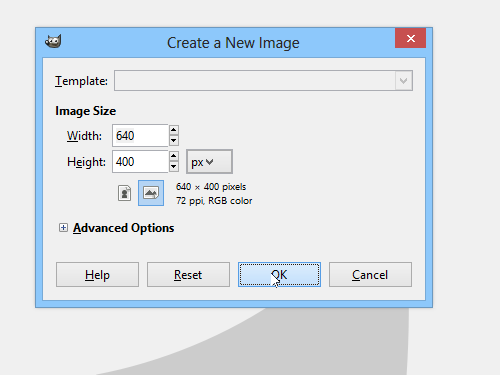The width and height of the screenshot is (500, 375).
Task: Click the '72 ppi, RGB color' text
Action: 214,201
